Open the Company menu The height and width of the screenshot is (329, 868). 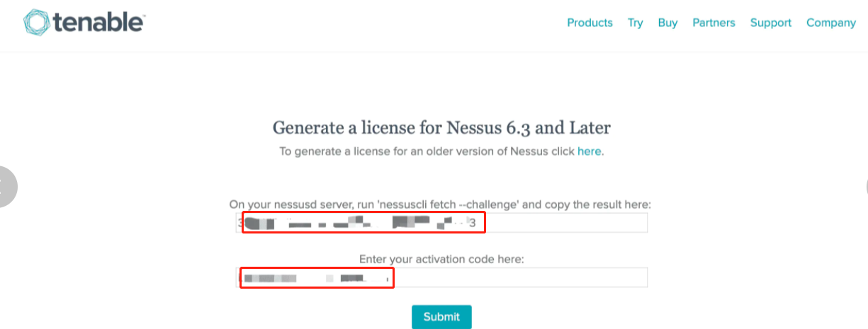point(831,23)
